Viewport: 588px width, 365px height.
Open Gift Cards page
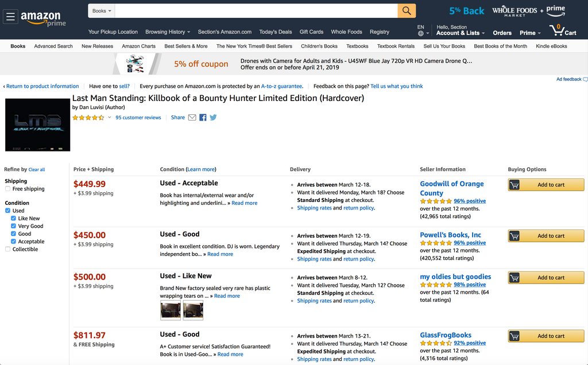point(311,32)
